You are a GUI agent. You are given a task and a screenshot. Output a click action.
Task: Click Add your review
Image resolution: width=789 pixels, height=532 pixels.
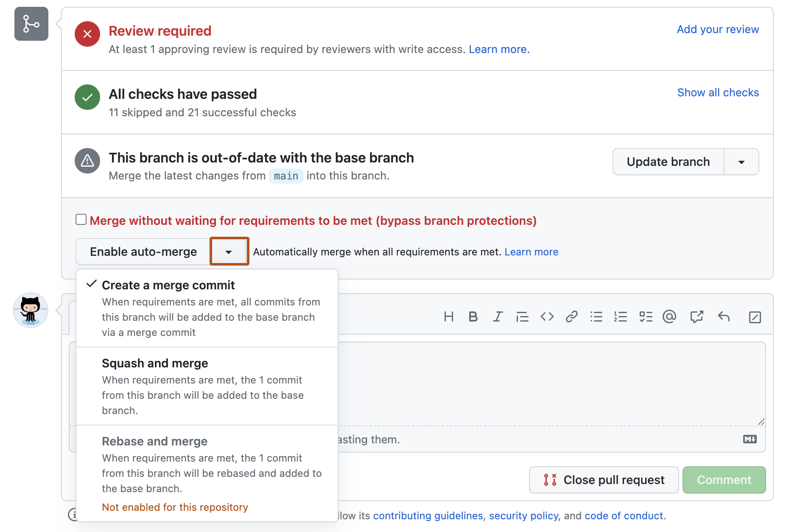pyautogui.click(x=718, y=29)
